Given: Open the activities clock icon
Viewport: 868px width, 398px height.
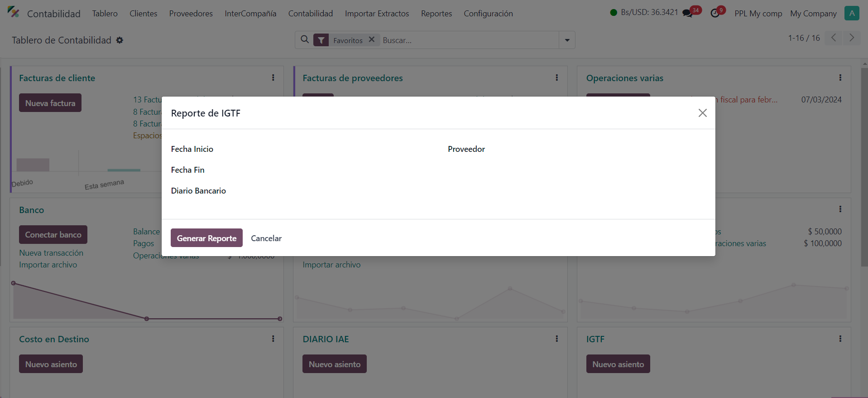Looking at the screenshot, I should [715, 13].
